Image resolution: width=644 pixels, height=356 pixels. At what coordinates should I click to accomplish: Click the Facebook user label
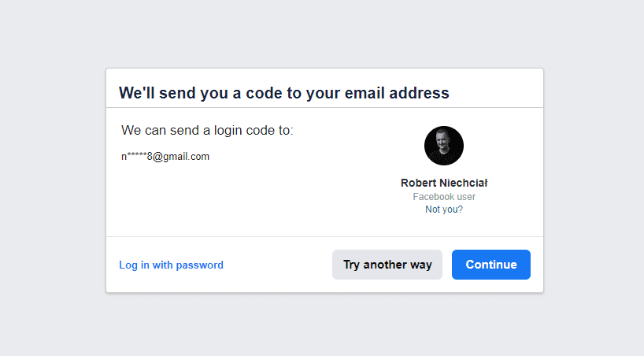(444, 197)
